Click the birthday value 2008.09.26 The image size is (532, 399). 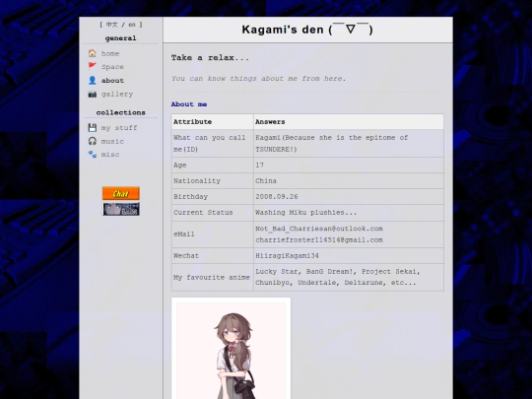(x=277, y=197)
